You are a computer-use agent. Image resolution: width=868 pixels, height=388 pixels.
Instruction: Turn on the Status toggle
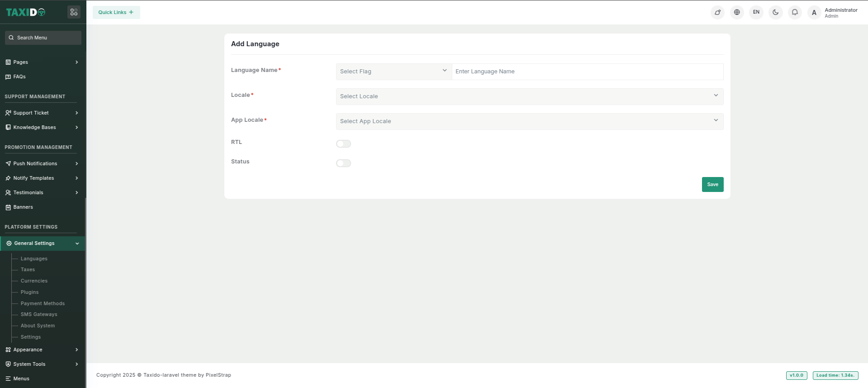[343, 163]
